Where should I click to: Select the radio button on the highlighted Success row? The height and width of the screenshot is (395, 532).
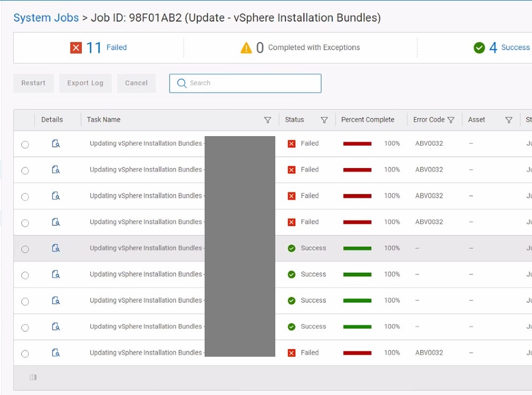tap(25, 248)
